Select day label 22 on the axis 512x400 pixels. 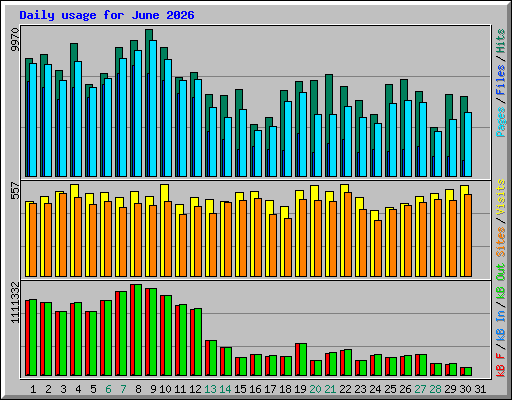point(345,389)
